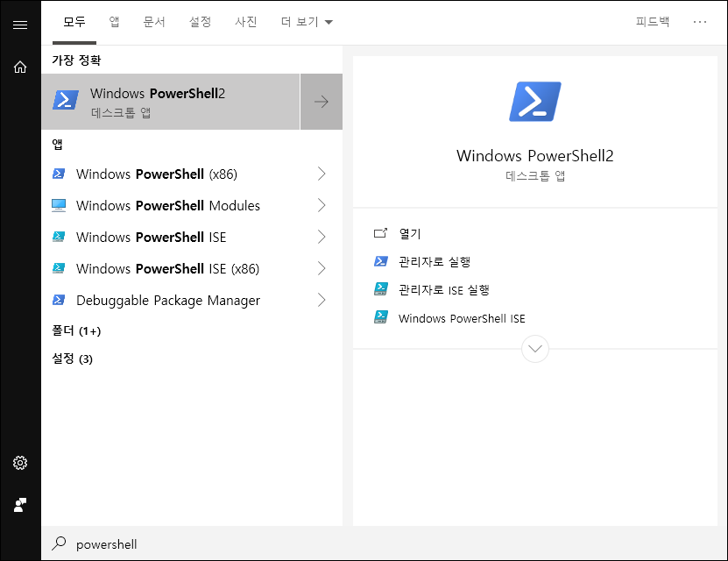Select the Windows PowerShell2 best match result
Image resolution: width=728 pixels, height=561 pixels.
coord(171,102)
